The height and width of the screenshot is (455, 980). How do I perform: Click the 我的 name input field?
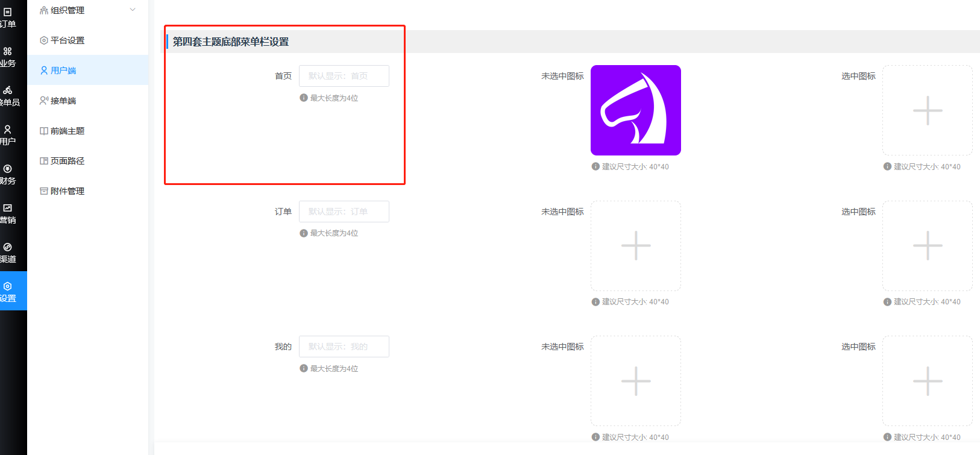pos(344,347)
